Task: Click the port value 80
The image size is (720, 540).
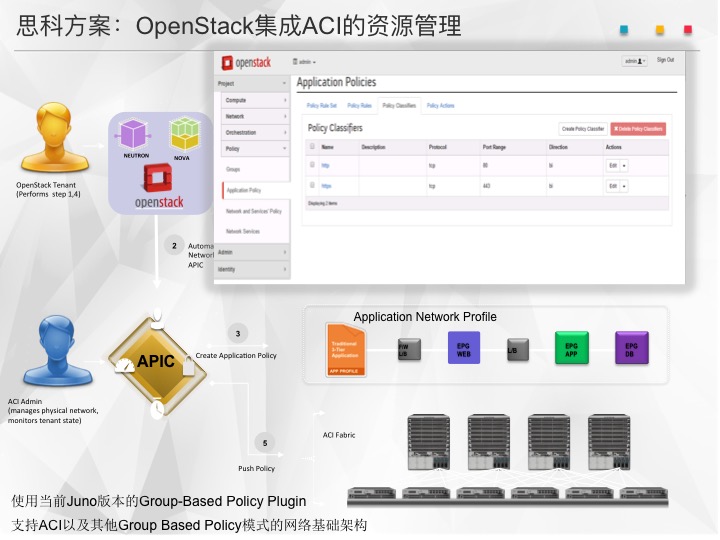Action: click(485, 165)
